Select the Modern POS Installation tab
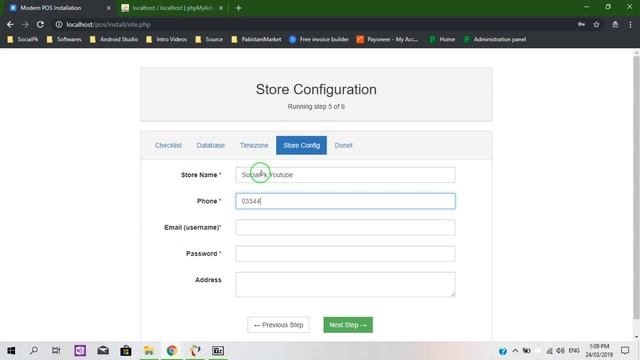 coord(60,8)
